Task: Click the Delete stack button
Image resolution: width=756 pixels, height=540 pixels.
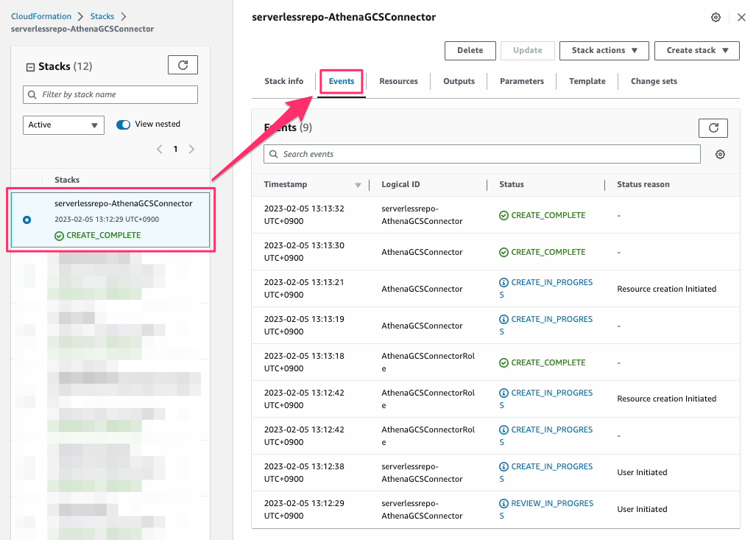Action: click(x=470, y=50)
